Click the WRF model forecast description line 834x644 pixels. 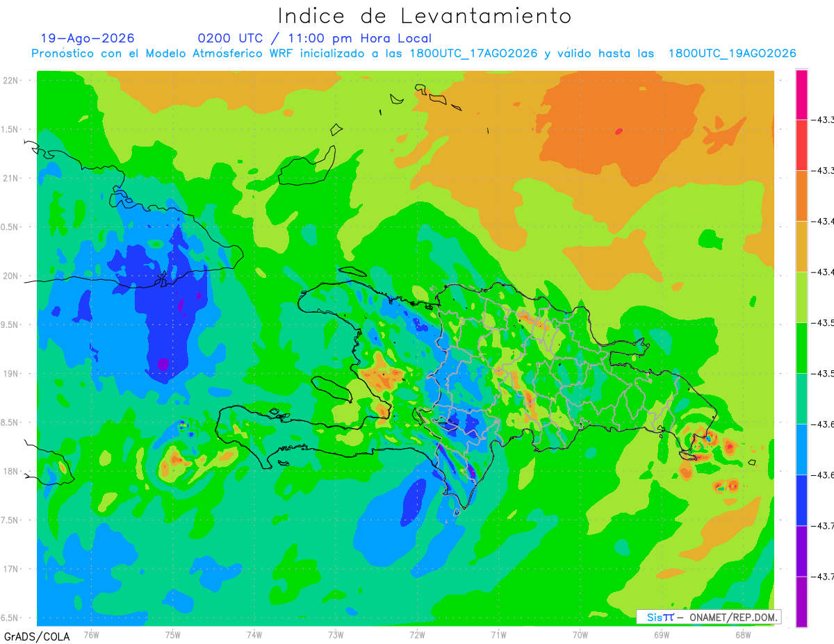[x=414, y=53]
